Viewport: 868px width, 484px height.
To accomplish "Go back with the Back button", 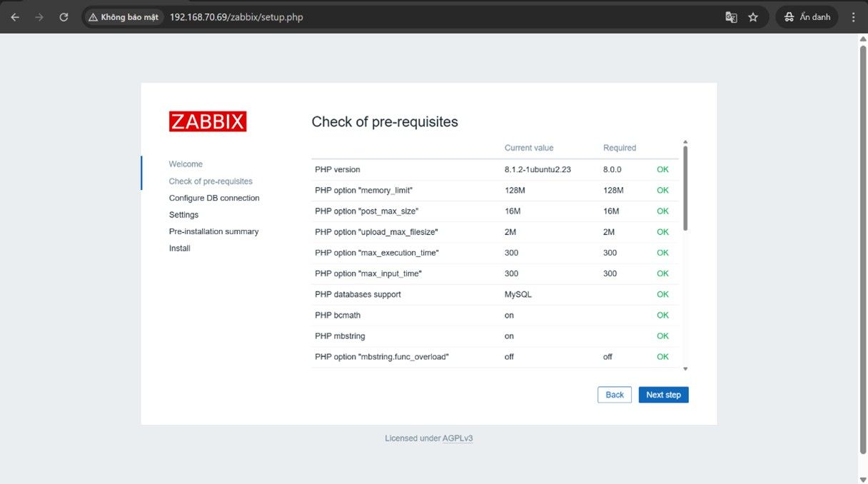I will [x=615, y=395].
